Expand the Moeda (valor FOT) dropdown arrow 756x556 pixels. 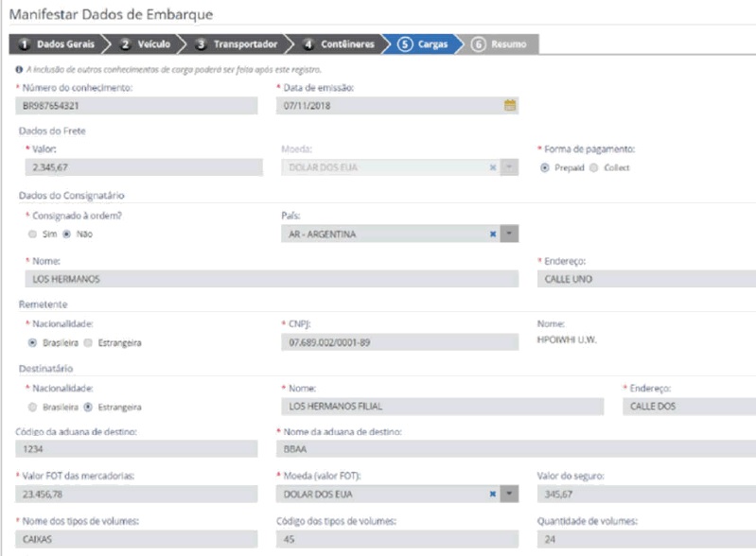tap(510, 493)
